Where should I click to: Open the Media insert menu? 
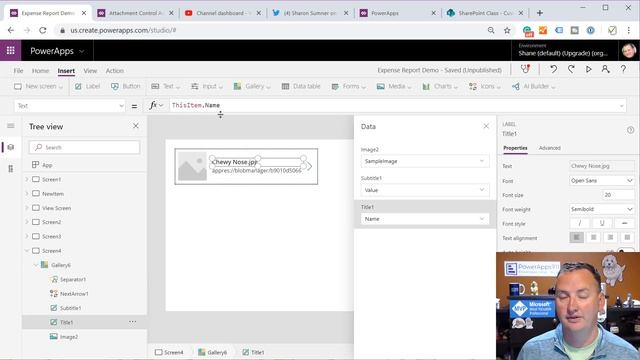(393, 86)
